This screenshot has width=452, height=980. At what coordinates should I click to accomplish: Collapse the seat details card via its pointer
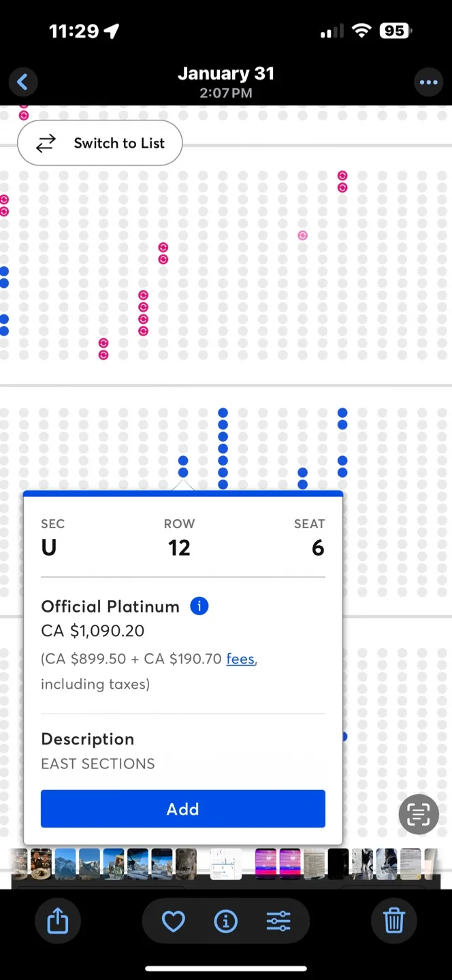click(182, 485)
